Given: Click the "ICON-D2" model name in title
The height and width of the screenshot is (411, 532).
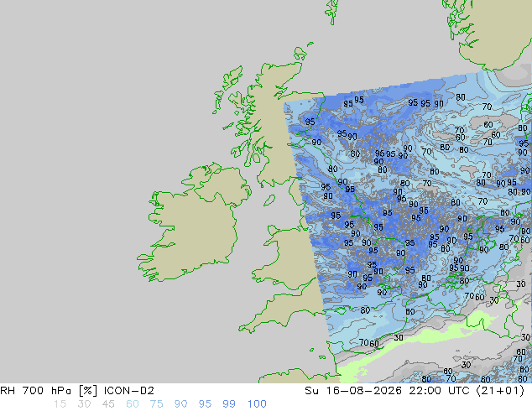Looking at the screenshot, I should (129, 391).
